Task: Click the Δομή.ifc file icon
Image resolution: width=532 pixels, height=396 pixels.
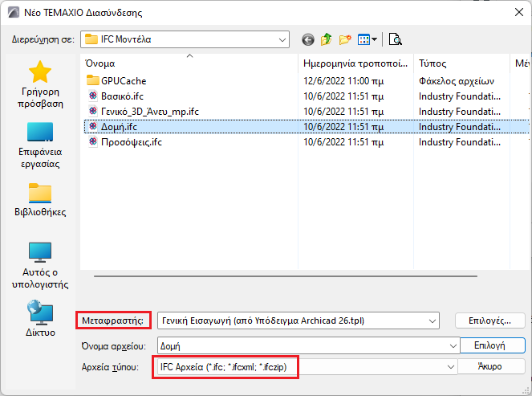Action: pos(92,126)
